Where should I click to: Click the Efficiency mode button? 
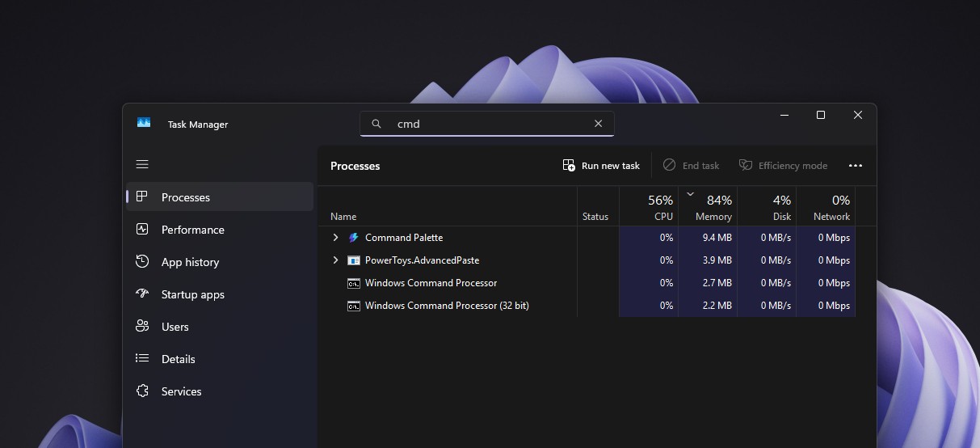[783, 165]
